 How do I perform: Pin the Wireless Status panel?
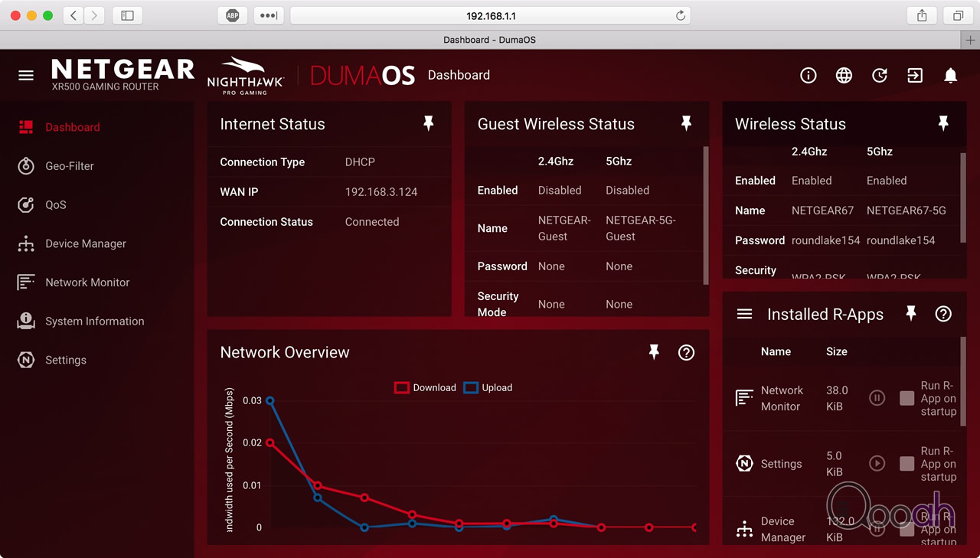[x=943, y=124]
